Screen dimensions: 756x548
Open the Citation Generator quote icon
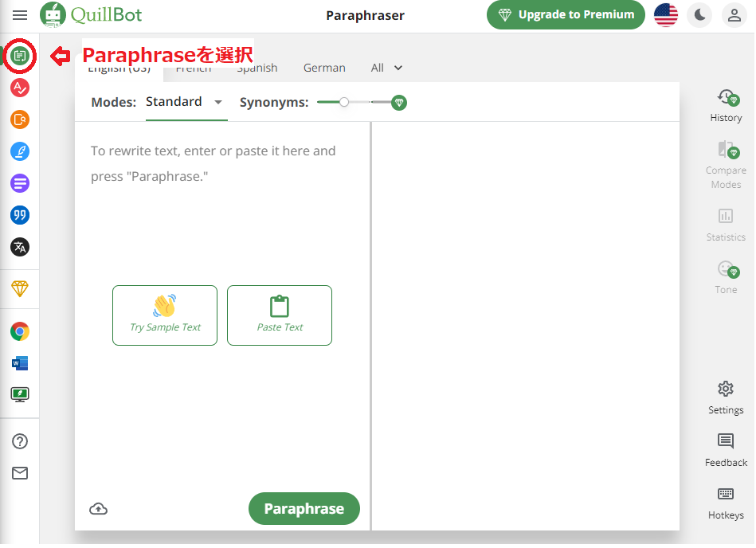20,215
